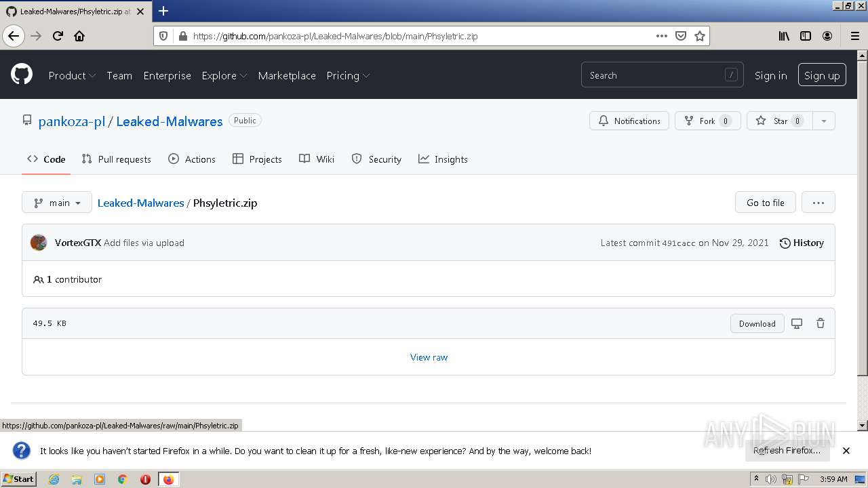This screenshot has width=868, height=488.
Task: Save the page to Pocket icon
Action: [x=681, y=36]
